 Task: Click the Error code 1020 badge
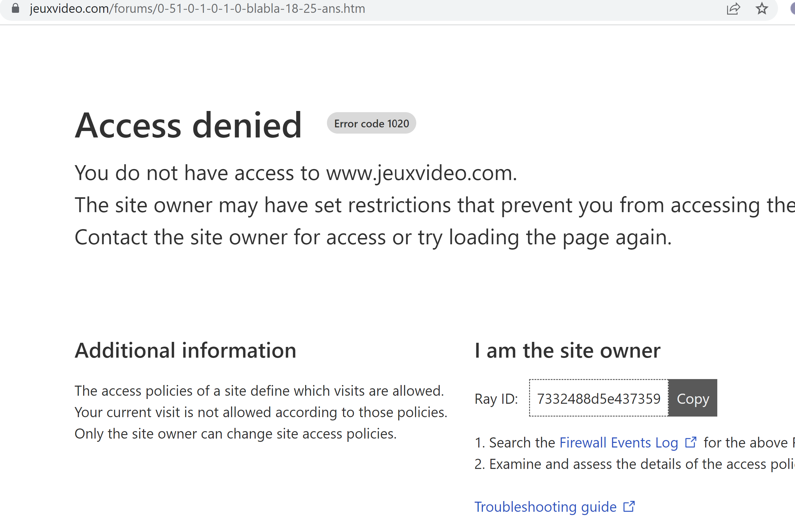(x=371, y=123)
